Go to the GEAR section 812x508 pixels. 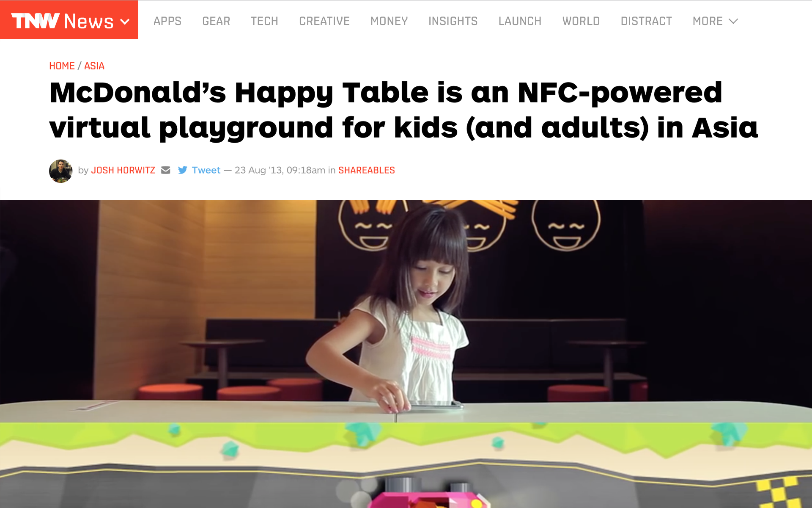(x=216, y=21)
